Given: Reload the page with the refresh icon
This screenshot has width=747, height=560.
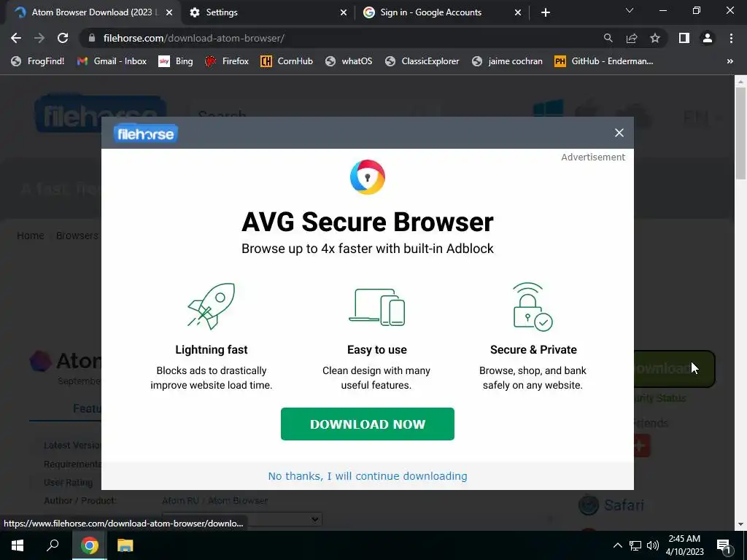Looking at the screenshot, I should coord(63,38).
